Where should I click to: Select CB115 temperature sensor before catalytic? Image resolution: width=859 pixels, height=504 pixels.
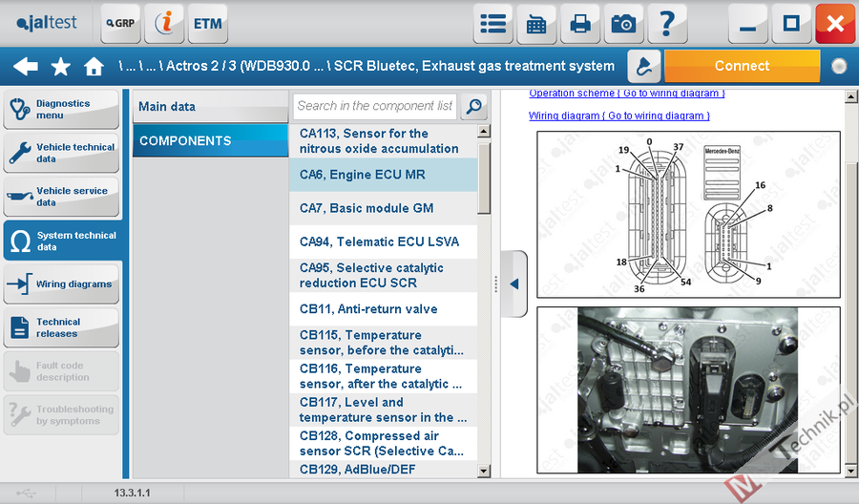pyautogui.click(x=383, y=343)
